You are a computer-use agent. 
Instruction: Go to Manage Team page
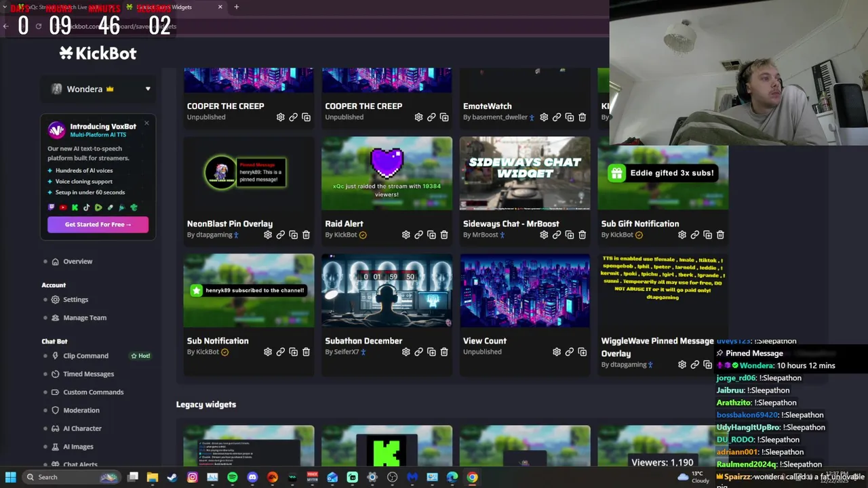pyautogui.click(x=85, y=318)
